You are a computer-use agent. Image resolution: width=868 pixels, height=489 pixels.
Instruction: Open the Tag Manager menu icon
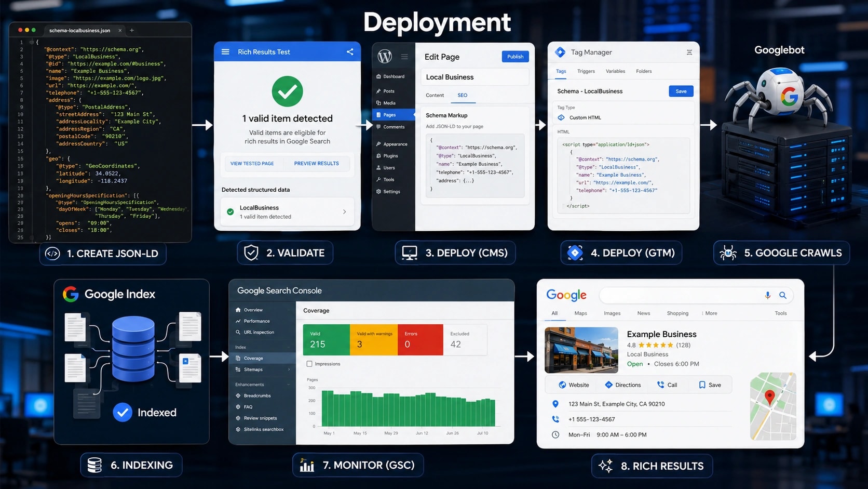click(x=689, y=52)
